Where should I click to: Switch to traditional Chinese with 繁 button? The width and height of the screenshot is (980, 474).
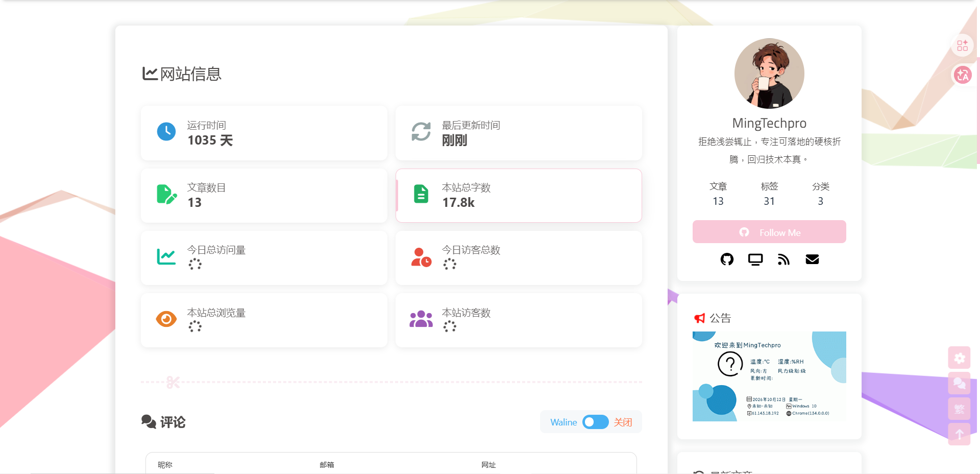[960, 409]
